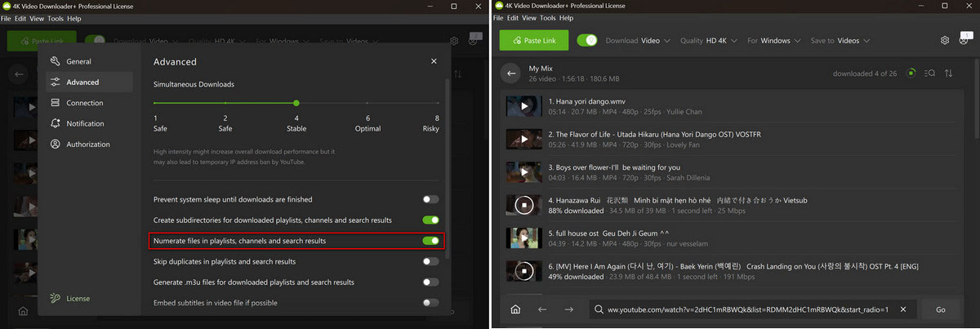This screenshot has width=980, height=329.
Task: Open License section in settings sidebar
Action: click(70, 298)
